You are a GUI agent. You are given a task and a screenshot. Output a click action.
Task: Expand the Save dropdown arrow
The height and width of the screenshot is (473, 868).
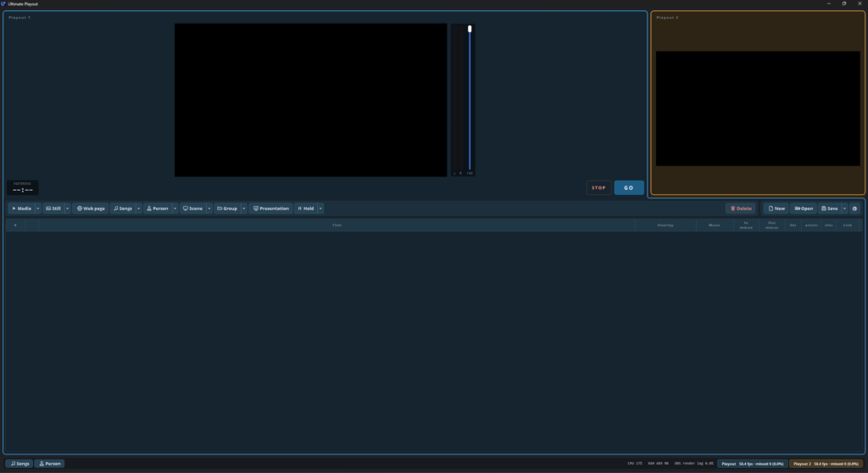(845, 209)
